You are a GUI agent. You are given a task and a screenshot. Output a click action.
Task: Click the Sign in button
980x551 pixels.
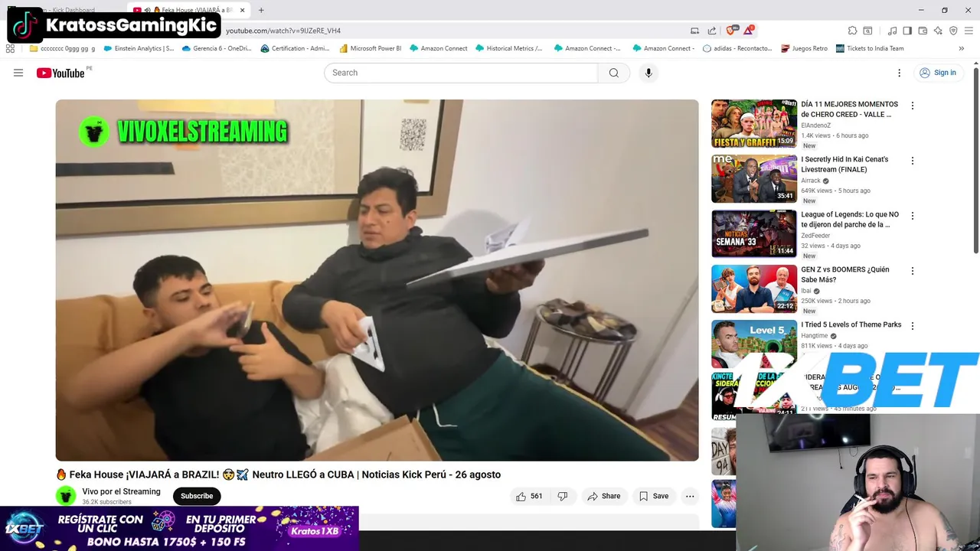(938, 73)
